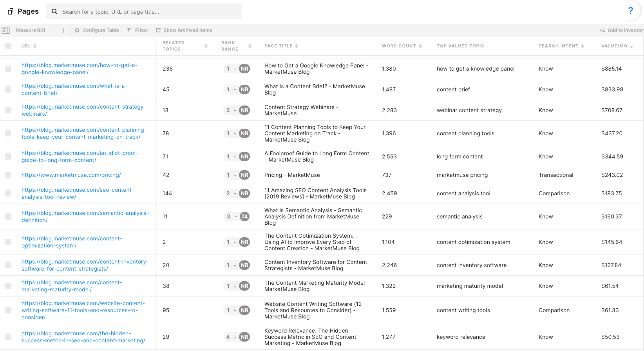Click NR rank badge for knowledge panel row

[x=244, y=69]
